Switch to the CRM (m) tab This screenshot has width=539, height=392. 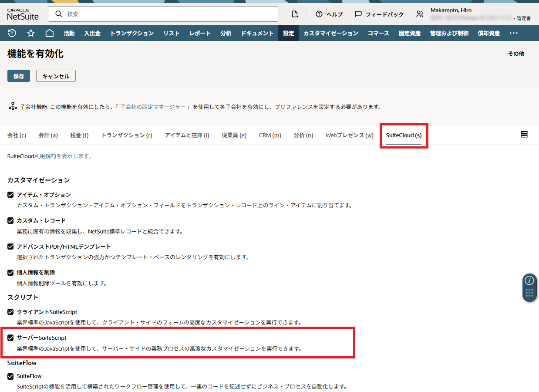click(x=270, y=135)
